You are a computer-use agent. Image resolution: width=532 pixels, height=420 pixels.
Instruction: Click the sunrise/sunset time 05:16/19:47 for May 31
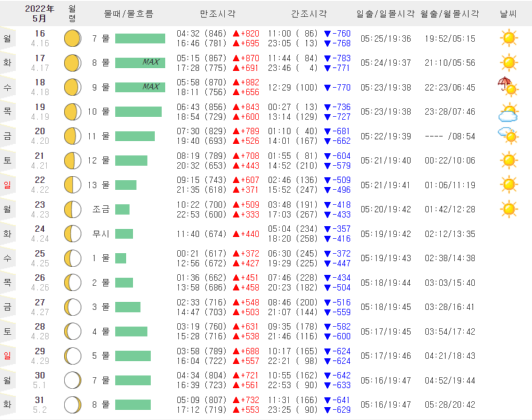(385, 404)
